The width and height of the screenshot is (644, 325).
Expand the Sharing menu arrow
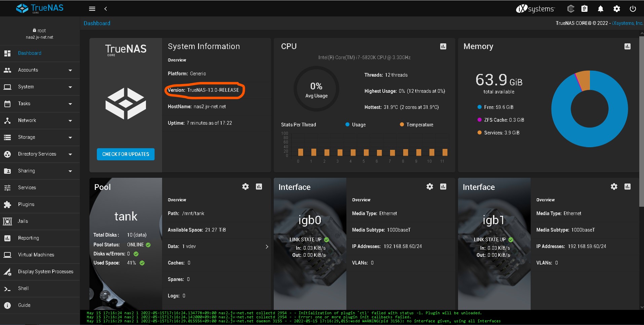70,171
